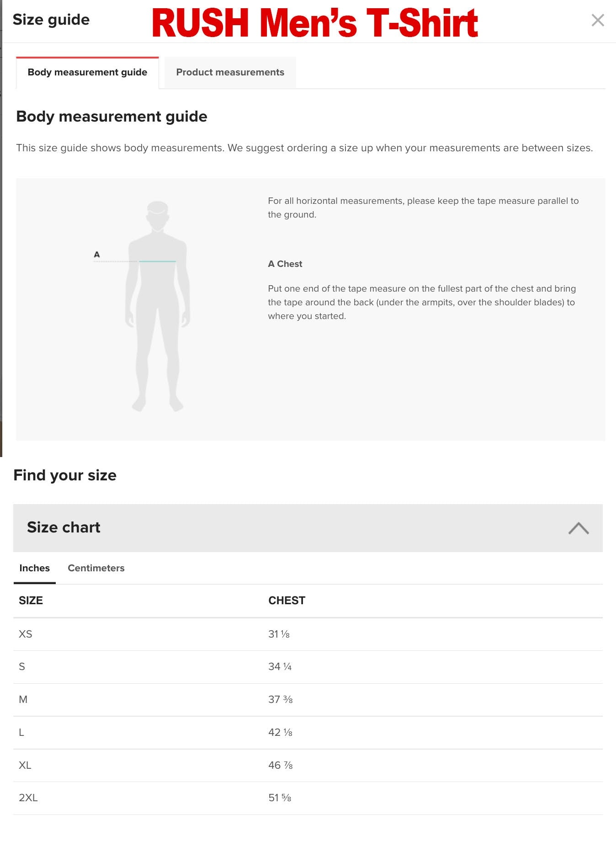
Task: Click the A Chest instruction heading
Action: [x=285, y=264]
